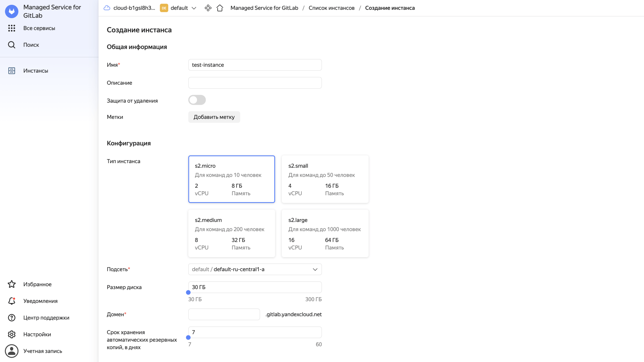Go to Список инстансов breadcrumb

pyautogui.click(x=332, y=8)
